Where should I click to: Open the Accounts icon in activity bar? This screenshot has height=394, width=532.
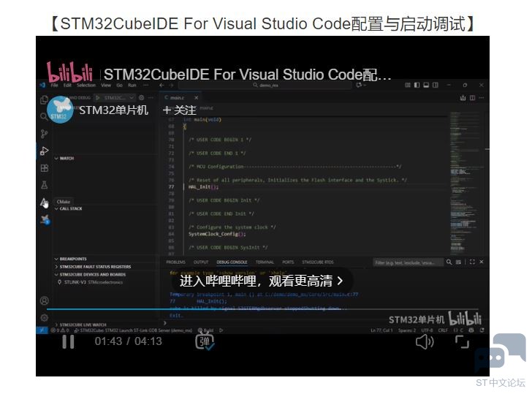[44, 300]
